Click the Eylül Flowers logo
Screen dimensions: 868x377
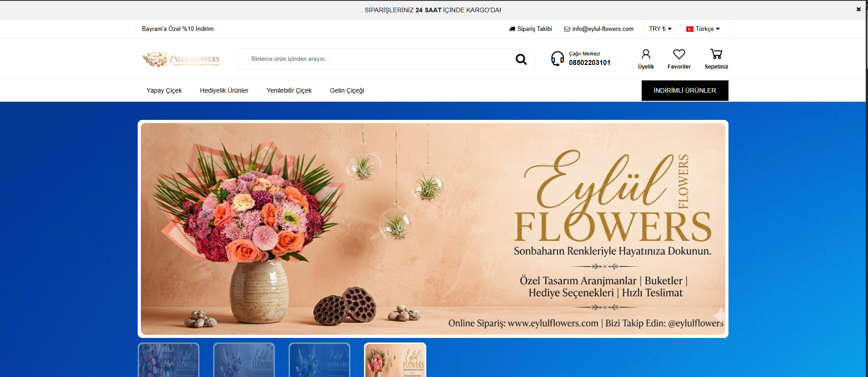[x=181, y=59]
